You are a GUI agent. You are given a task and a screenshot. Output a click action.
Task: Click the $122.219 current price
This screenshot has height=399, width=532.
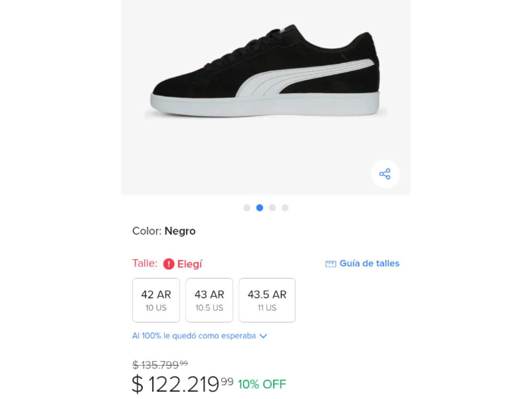click(182, 384)
